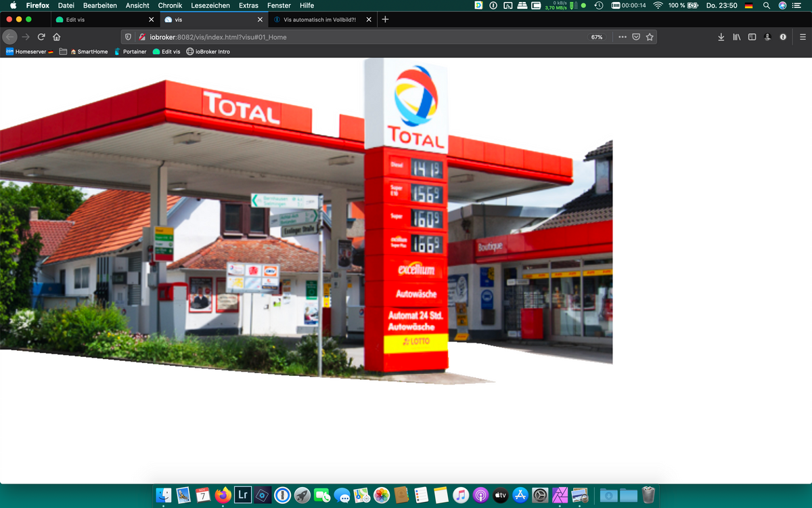Reload the current page
The height and width of the screenshot is (508, 812).
coord(41,37)
